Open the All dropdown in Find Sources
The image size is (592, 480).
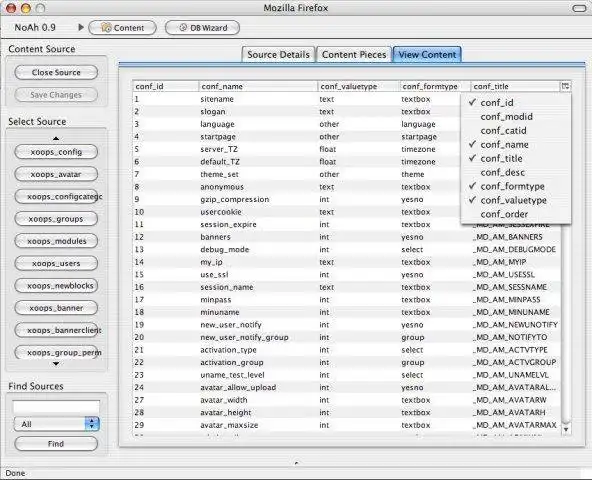56,424
